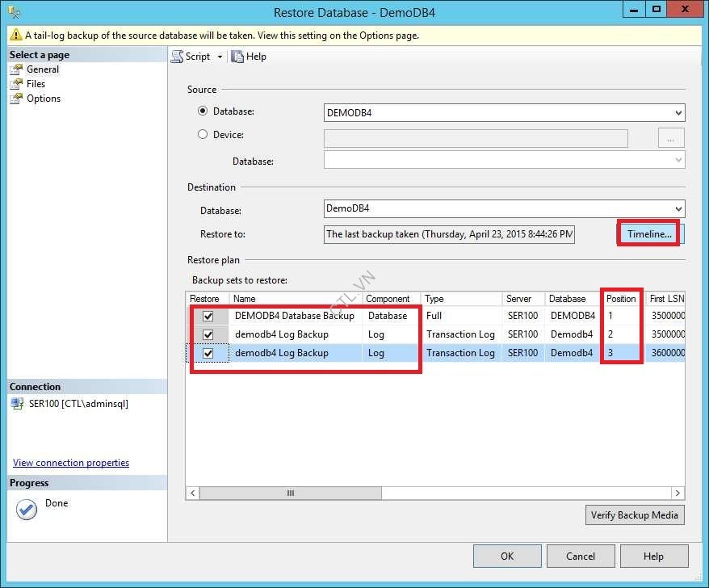Open the destination Database DemoDB4 dropdown
This screenshot has height=588, width=709.
point(678,208)
